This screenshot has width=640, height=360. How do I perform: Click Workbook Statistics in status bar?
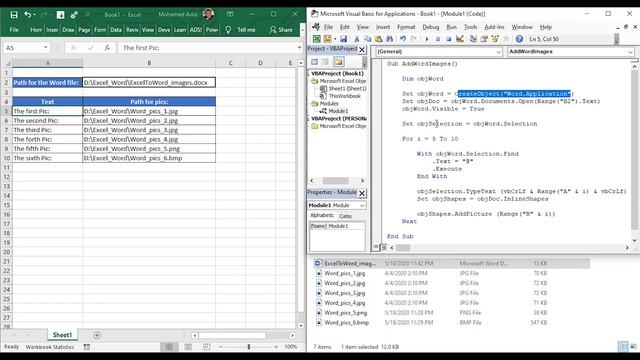(x=50, y=347)
